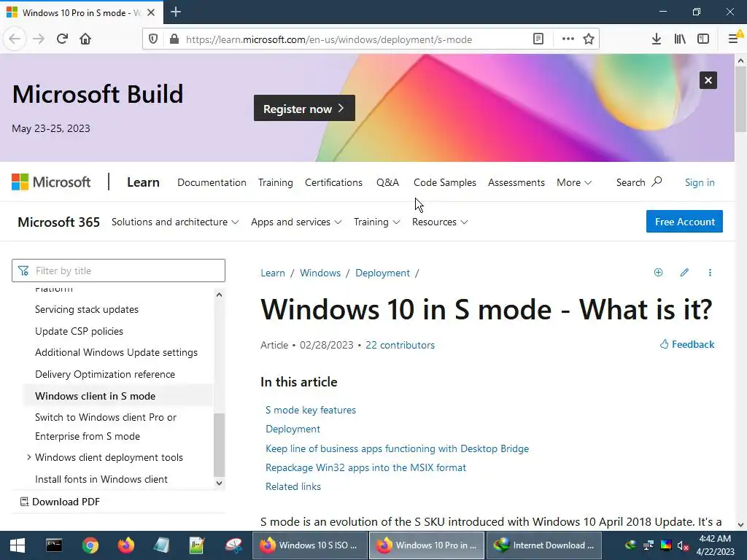Expand the Resources dropdown

point(440,222)
